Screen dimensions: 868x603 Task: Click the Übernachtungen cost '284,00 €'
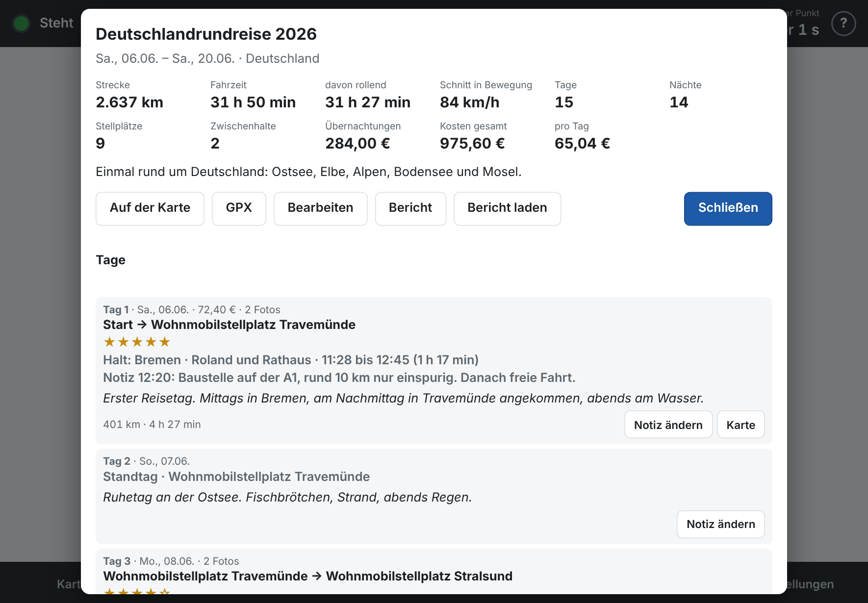(358, 143)
